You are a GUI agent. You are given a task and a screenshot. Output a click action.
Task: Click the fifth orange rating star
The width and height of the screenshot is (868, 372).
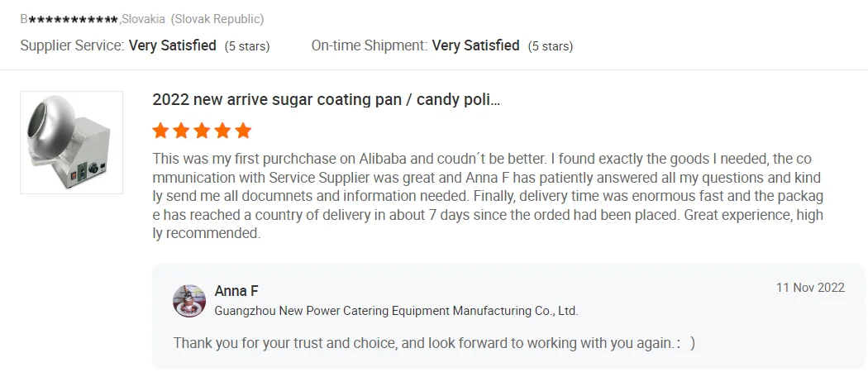coord(243,131)
